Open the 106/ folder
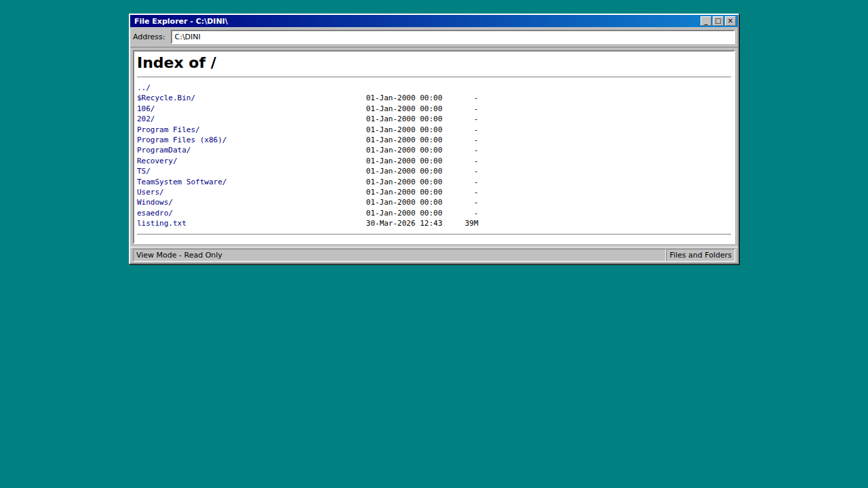The height and width of the screenshot is (488, 868). [145, 108]
